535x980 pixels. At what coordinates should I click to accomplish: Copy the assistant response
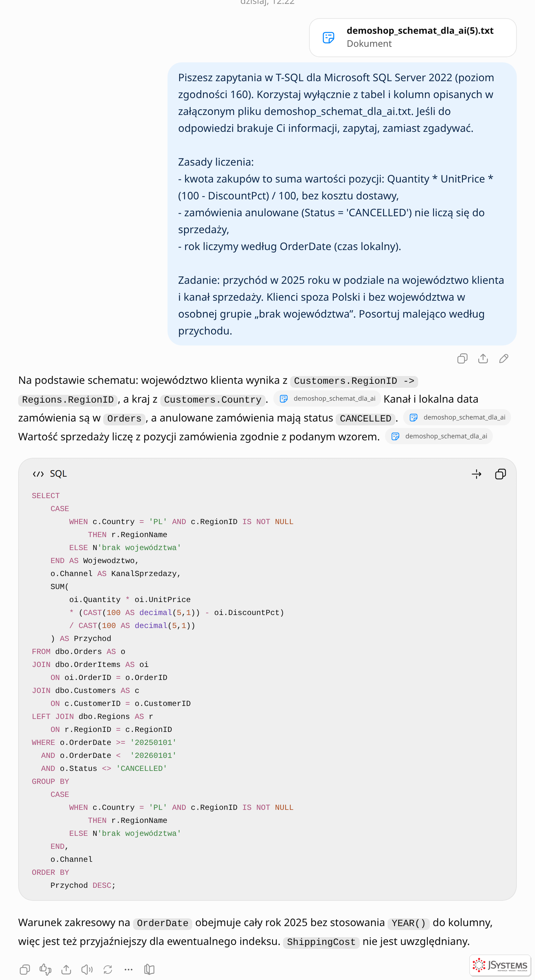coord(25,969)
